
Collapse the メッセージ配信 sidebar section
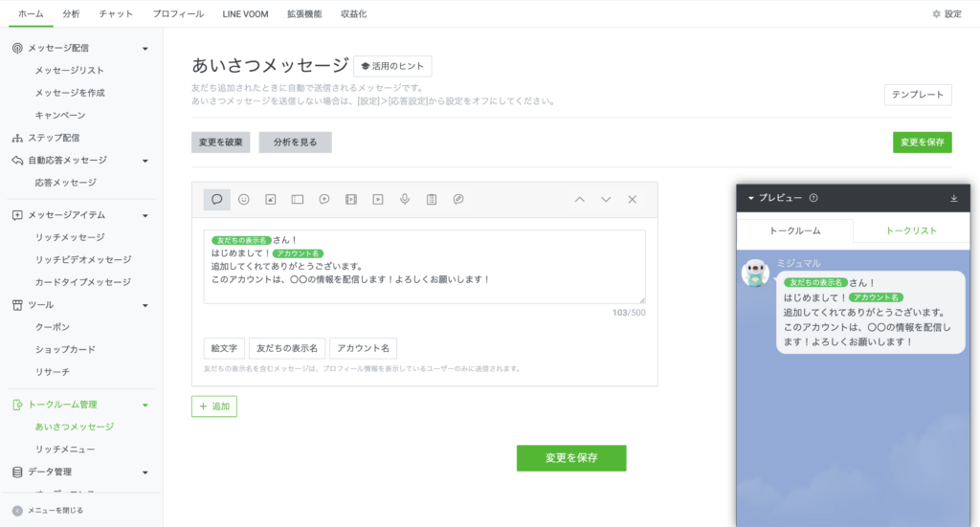click(145, 48)
